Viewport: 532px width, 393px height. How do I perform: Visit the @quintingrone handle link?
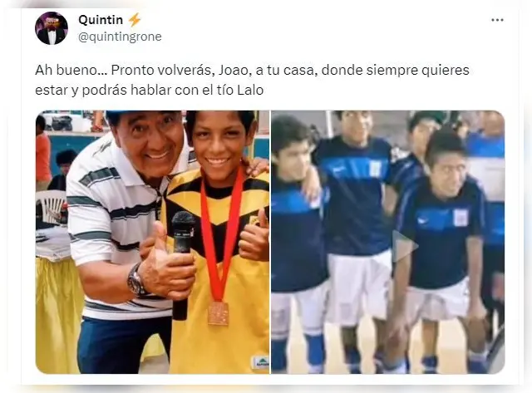point(120,37)
